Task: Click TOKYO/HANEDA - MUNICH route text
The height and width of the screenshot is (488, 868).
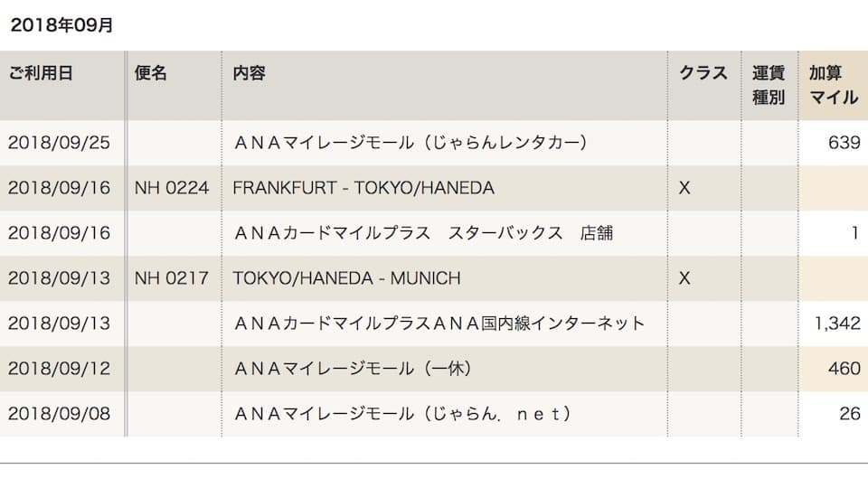Action: pyautogui.click(x=346, y=277)
